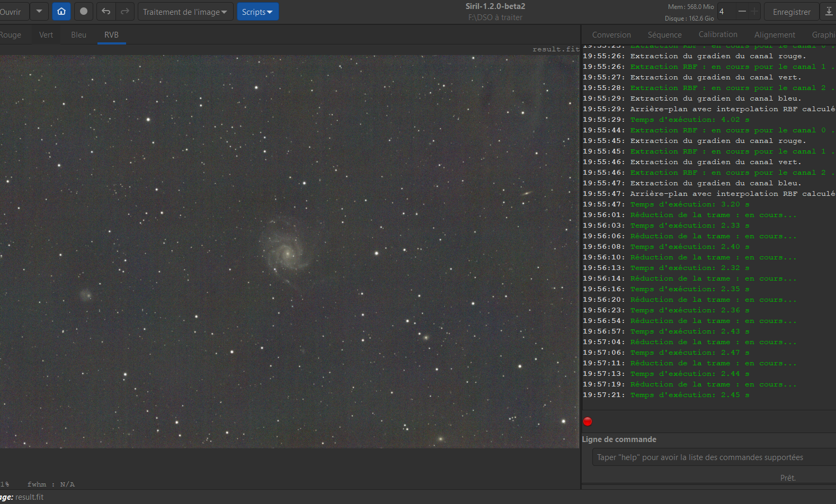Viewport: 836px width, 504px height.
Task: Click the F:\DSO à traiter path text
Action: [x=495, y=17]
